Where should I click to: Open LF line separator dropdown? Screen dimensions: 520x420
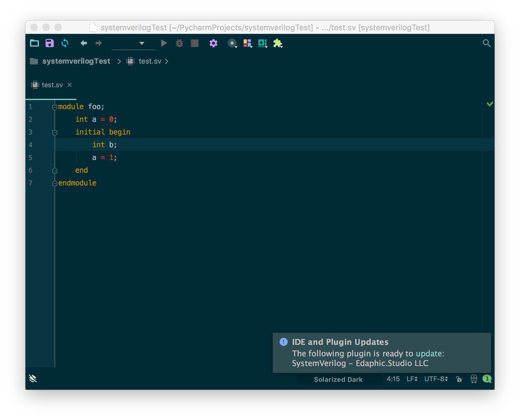coord(412,379)
